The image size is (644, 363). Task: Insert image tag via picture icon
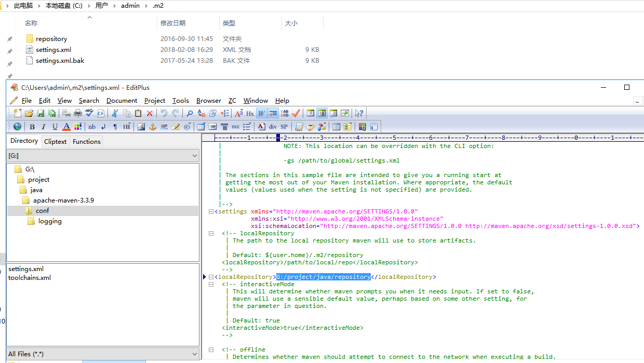coord(141,127)
